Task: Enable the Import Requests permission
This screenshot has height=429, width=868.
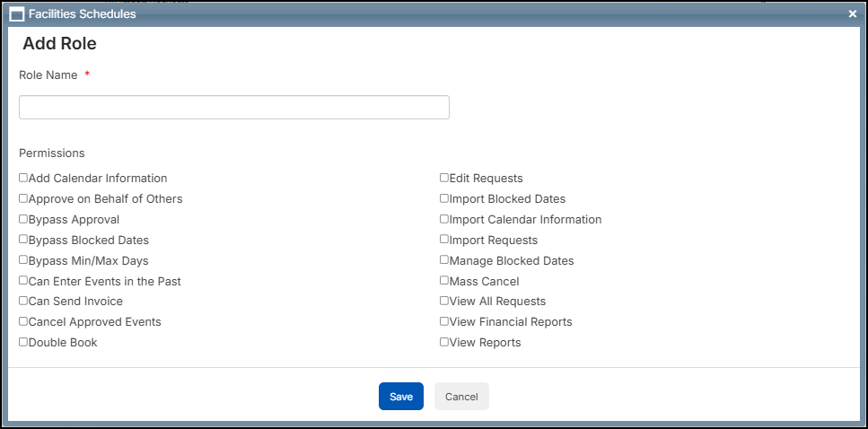Action: point(444,239)
